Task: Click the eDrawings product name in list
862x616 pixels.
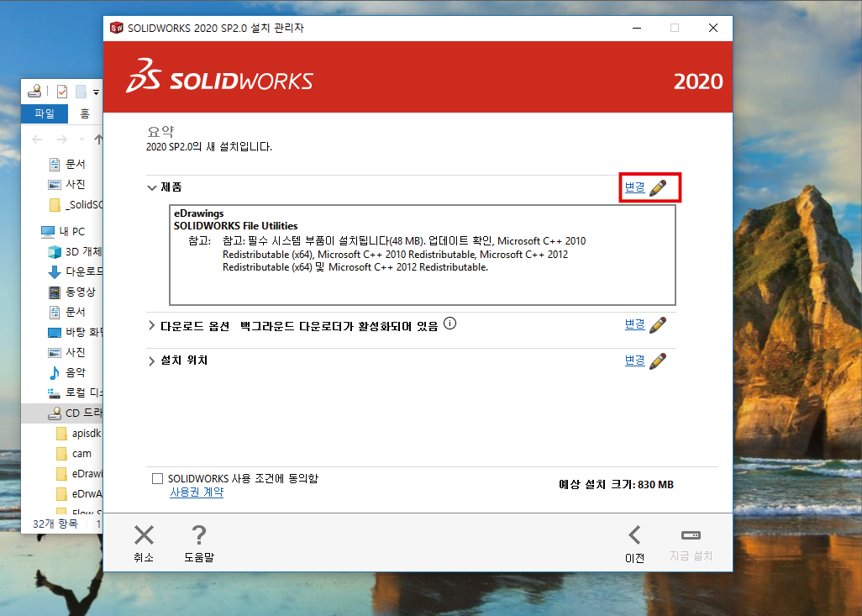Action: coord(199,213)
